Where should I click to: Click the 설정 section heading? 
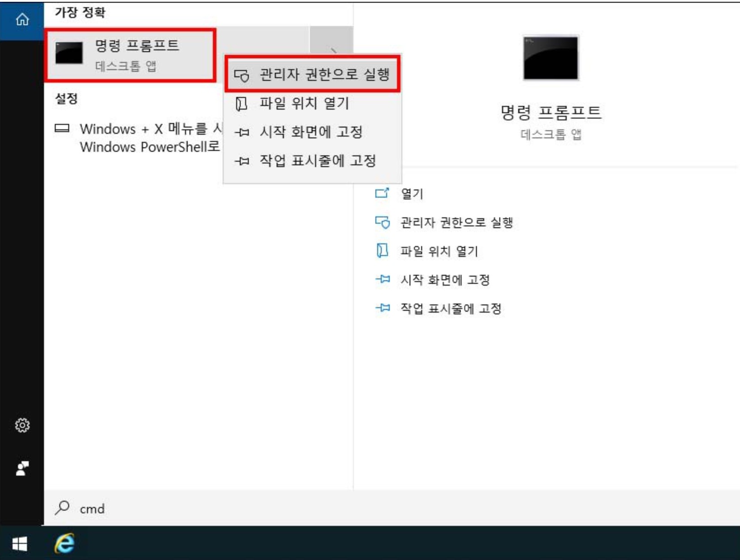(x=66, y=98)
